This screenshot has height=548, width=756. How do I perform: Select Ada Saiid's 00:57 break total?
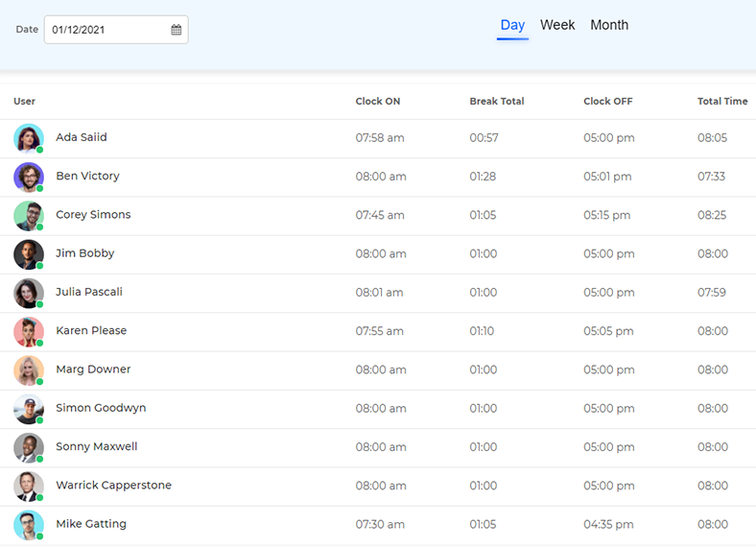coord(484,138)
